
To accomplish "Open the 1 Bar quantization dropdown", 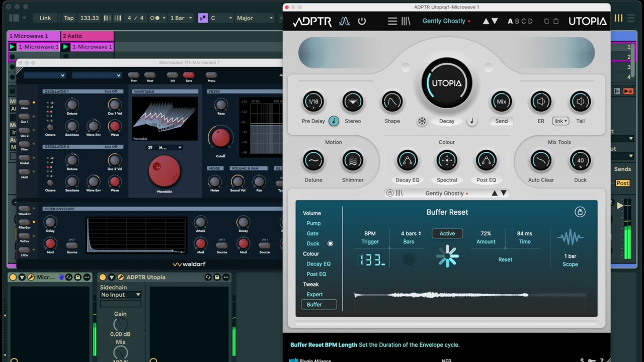I will (x=181, y=18).
